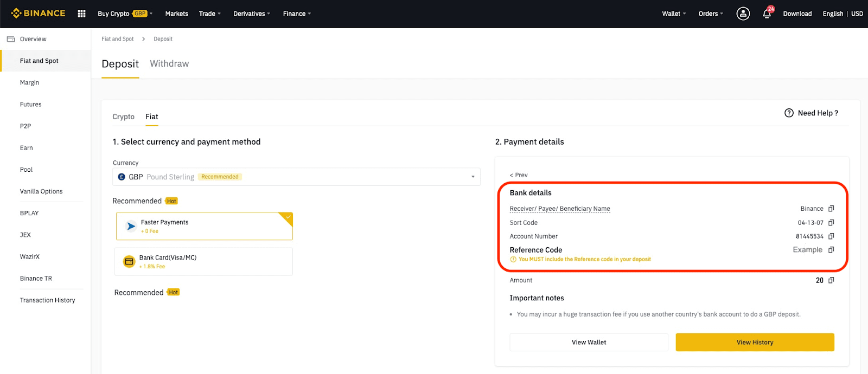
Task: Click the Deposit breadcrumb text
Action: 163,39
